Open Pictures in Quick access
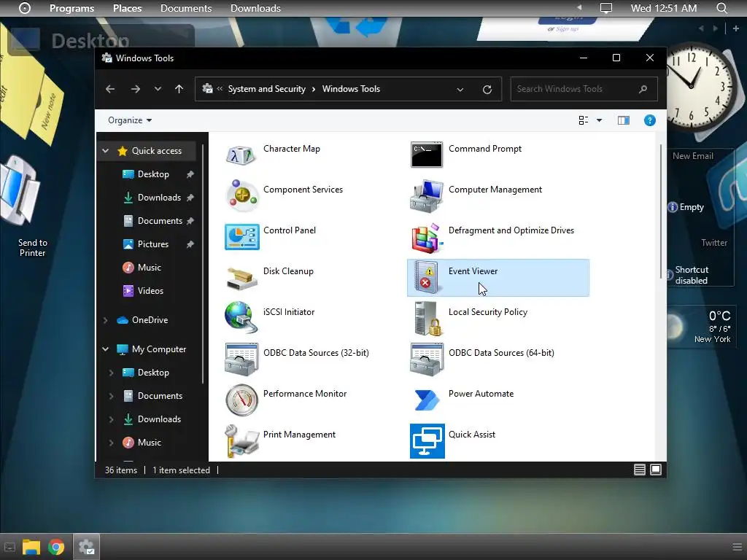The width and height of the screenshot is (747, 560). pyautogui.click(x=153, y=244)
